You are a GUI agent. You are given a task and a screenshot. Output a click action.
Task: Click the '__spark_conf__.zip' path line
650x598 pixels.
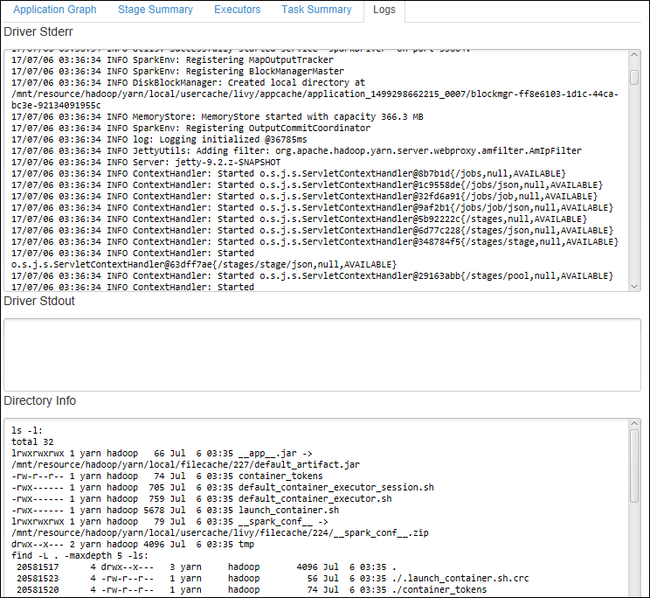tap(220, 533)
